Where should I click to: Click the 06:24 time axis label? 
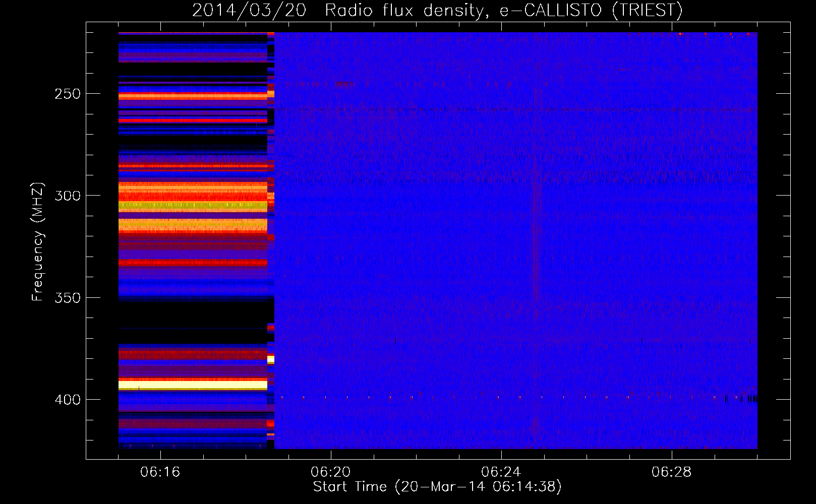tap(501, 472)
